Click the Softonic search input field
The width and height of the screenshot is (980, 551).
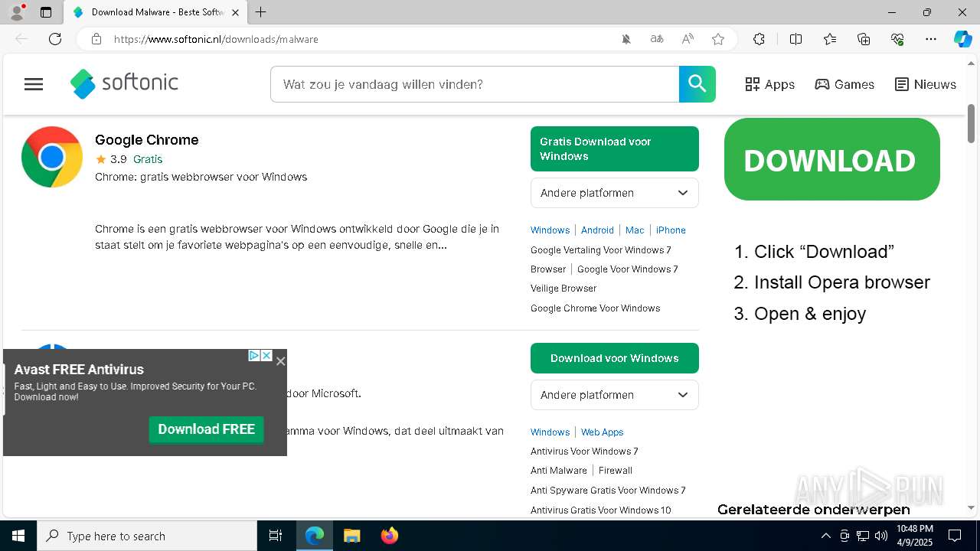pyautogui.click(x=475, y=84)
